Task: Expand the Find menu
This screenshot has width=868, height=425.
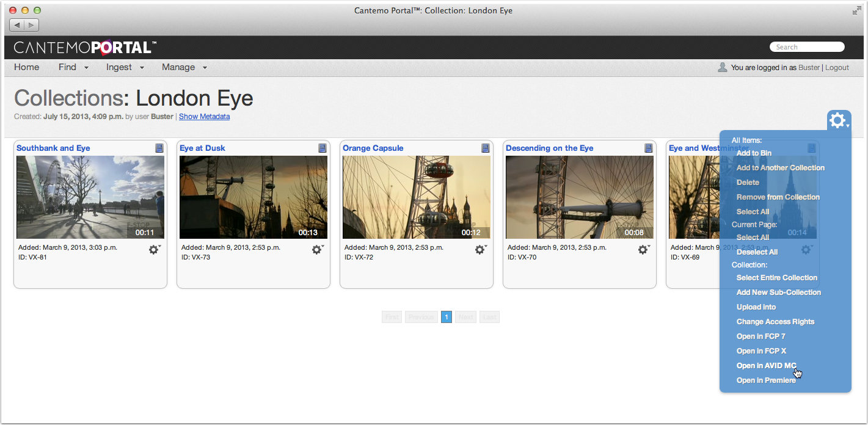Action: 73,67
